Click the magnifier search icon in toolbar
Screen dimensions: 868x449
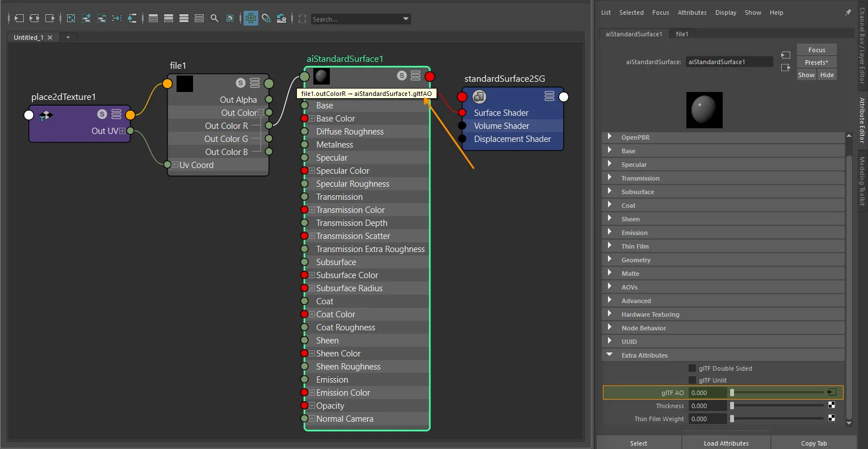pyautogui.click(x=215, y=18)
